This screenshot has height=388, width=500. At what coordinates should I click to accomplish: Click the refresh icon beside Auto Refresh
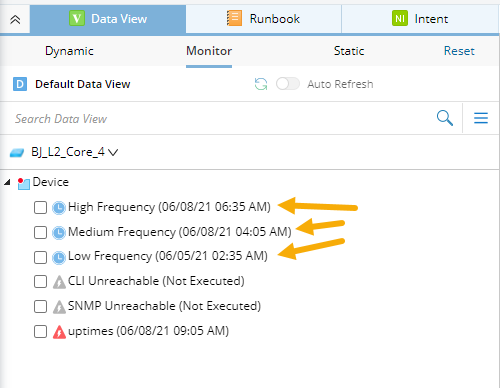(x=261, y=84)
